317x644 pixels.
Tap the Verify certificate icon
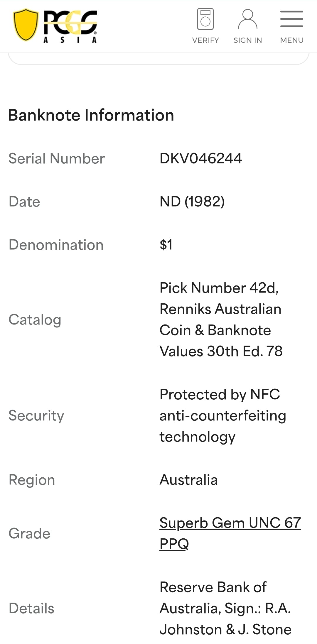[x=205, y=19]
